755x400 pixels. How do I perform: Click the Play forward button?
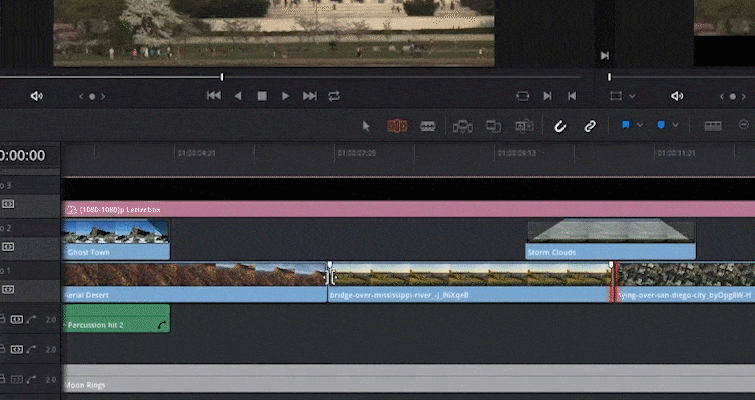tap(285, 96)
